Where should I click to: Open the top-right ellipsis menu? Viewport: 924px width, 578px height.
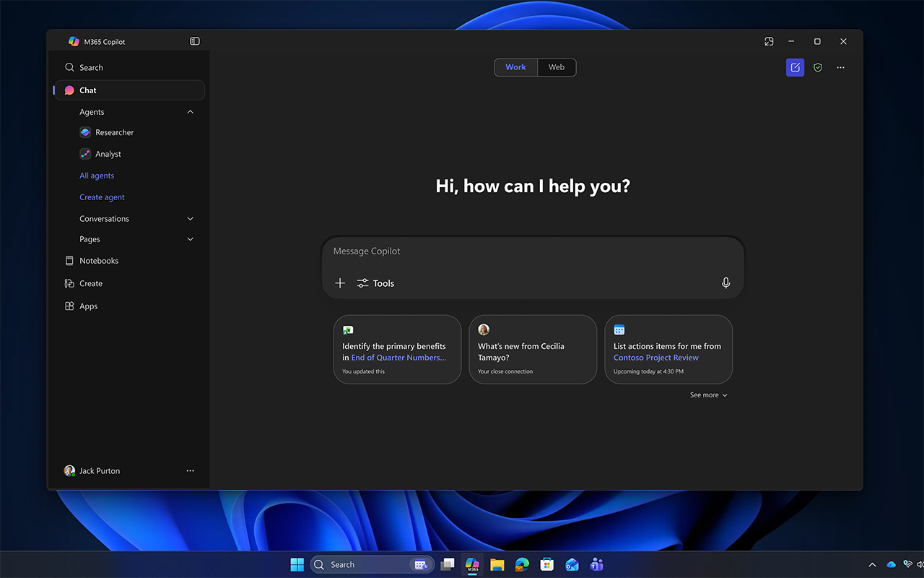click(840, 67)
